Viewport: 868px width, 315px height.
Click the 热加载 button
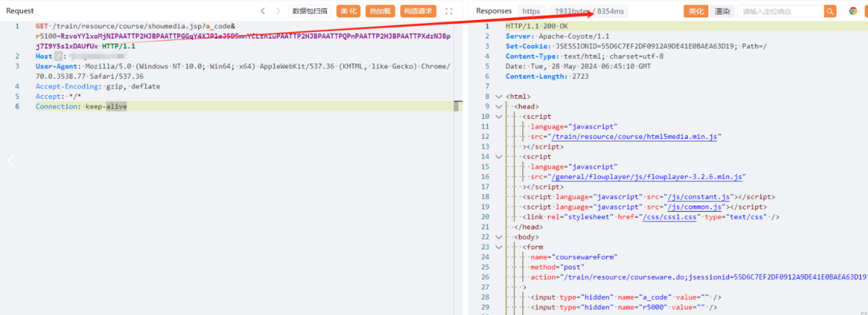click(x=380, y=11)
